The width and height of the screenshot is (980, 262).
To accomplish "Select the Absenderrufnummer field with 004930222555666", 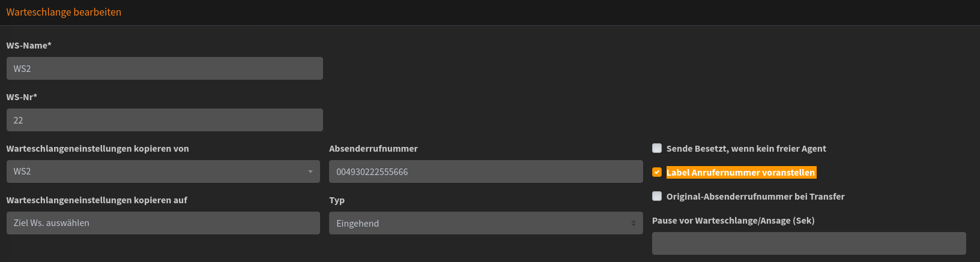I will 485,171.
